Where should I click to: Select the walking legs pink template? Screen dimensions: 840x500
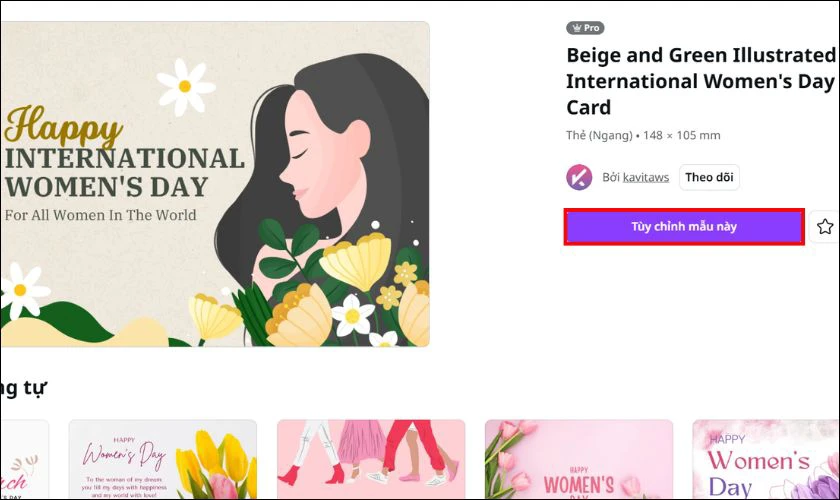[371, 459]
